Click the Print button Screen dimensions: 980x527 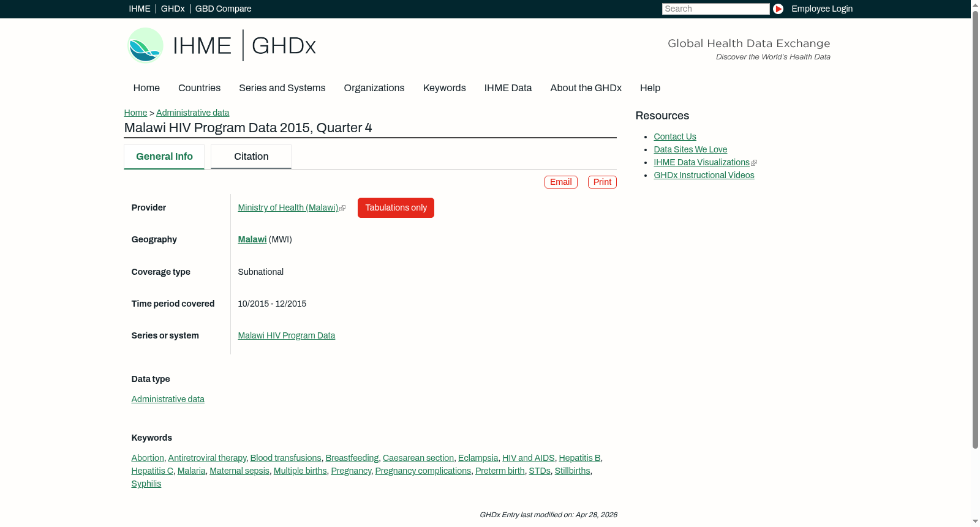[602, 182]
